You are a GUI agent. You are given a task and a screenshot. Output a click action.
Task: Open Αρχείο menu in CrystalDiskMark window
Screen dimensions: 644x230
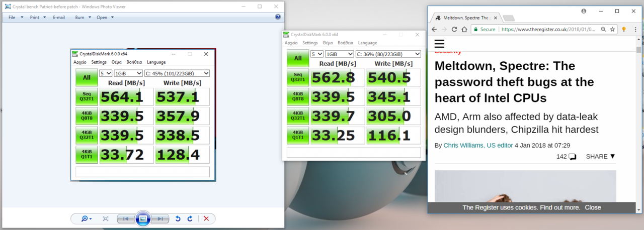[291, 43]
